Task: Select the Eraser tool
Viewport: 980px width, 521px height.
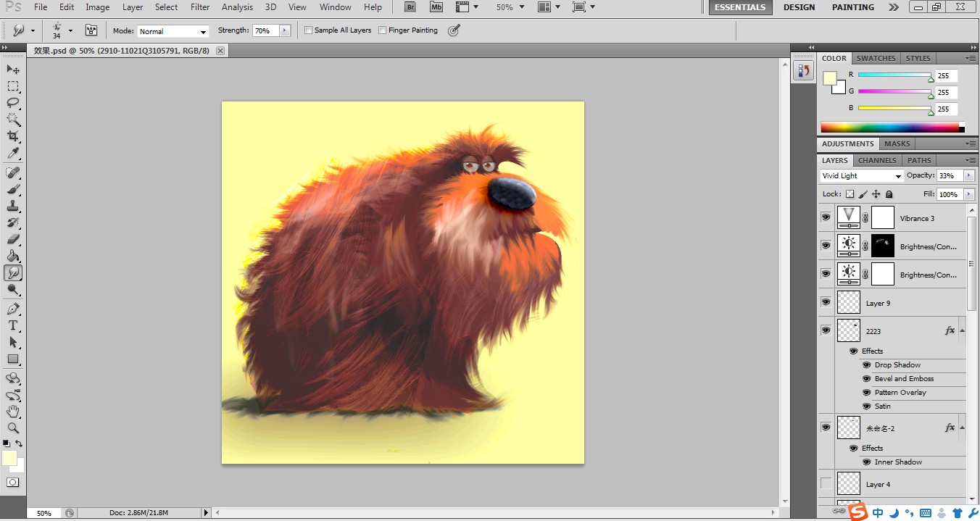Action: pos(13,239)
